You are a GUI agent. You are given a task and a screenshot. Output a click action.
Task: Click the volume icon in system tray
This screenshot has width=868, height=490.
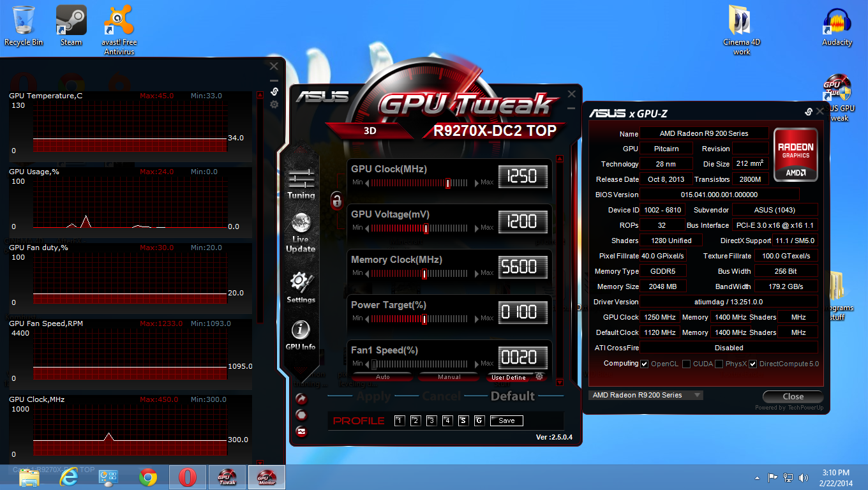(803, 477)
